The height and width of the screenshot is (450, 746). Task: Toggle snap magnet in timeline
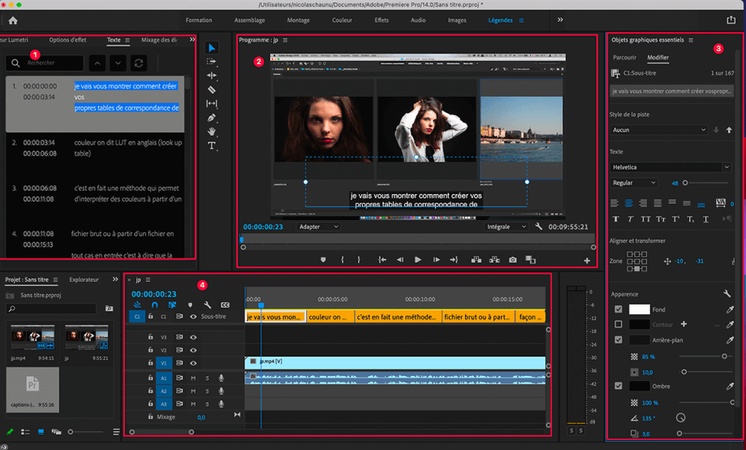tap(155, 304)
